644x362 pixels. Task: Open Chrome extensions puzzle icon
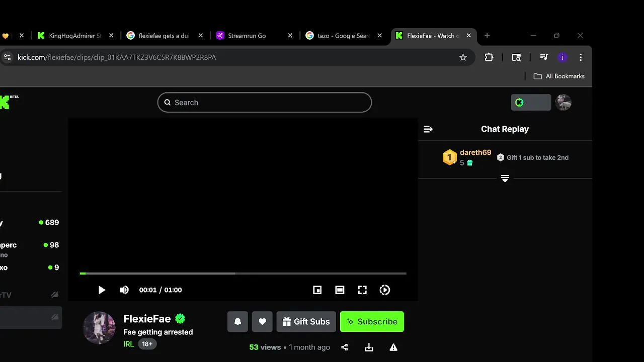pos(489,57)
